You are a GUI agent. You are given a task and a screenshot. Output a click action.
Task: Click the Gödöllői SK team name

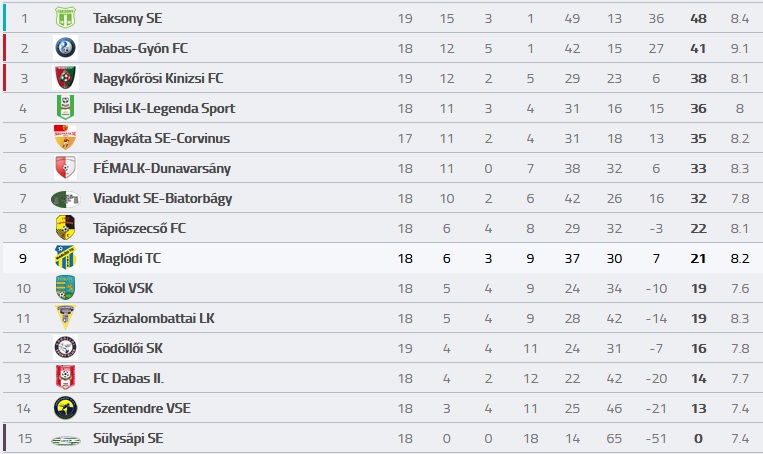coord(128,348)
